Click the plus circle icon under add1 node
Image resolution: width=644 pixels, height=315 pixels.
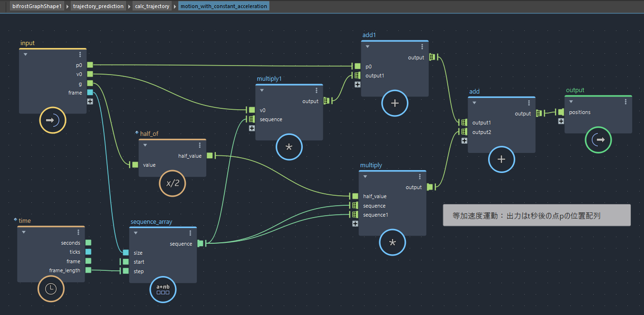tap(395, 103)
